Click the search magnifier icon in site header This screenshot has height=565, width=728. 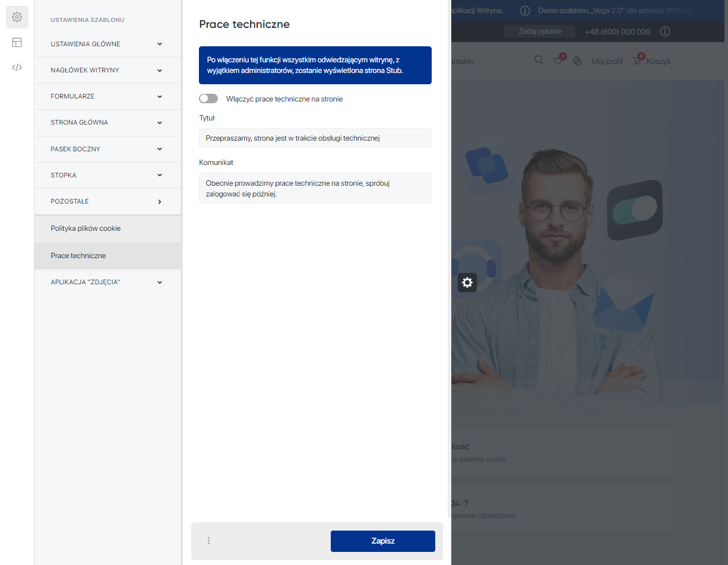tap(539, 61)
